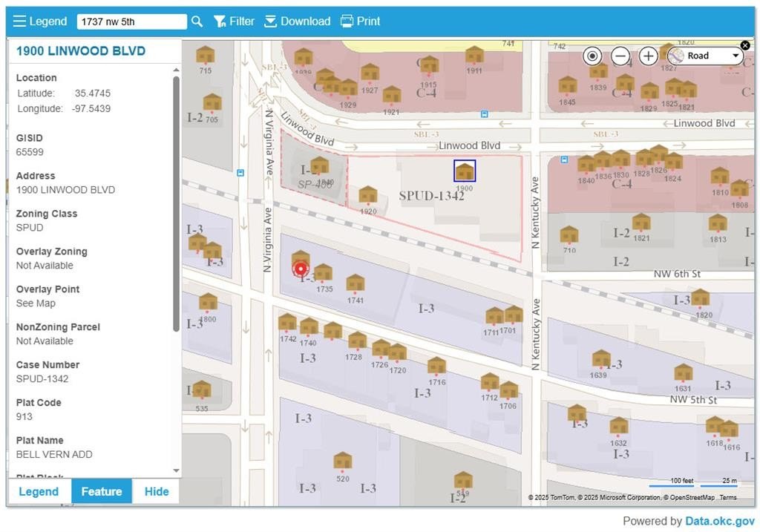Image resolution: width=760 pixels, height=532 pixels.
Task: Click the locate-me target icon
Action: point(592,56)
